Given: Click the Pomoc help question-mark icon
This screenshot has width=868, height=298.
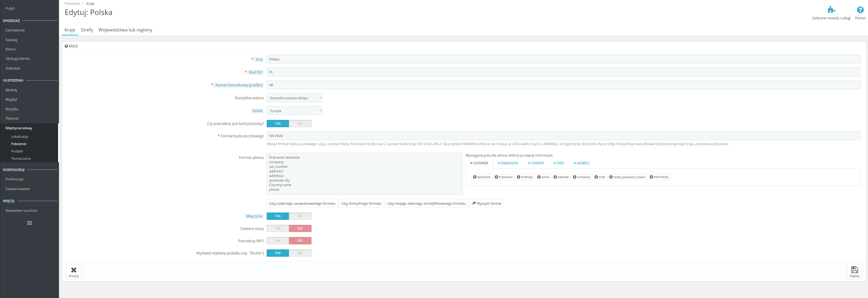Looking at the screenshot, I should click(860, 10).
